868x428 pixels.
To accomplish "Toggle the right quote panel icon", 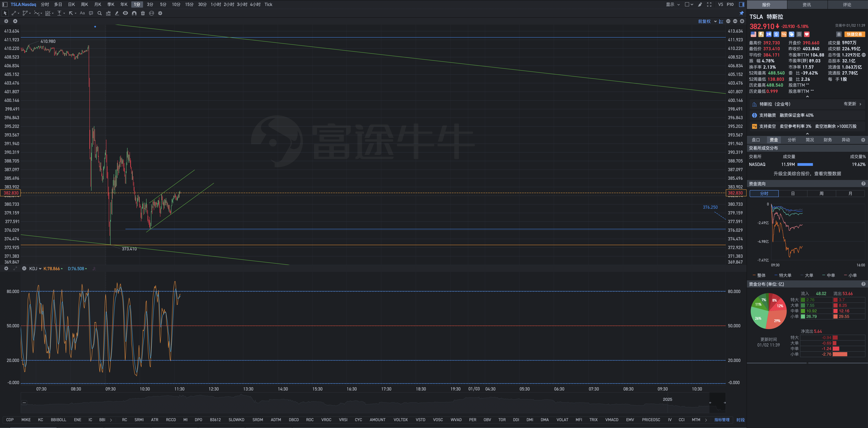I will [x=742, y=4].
